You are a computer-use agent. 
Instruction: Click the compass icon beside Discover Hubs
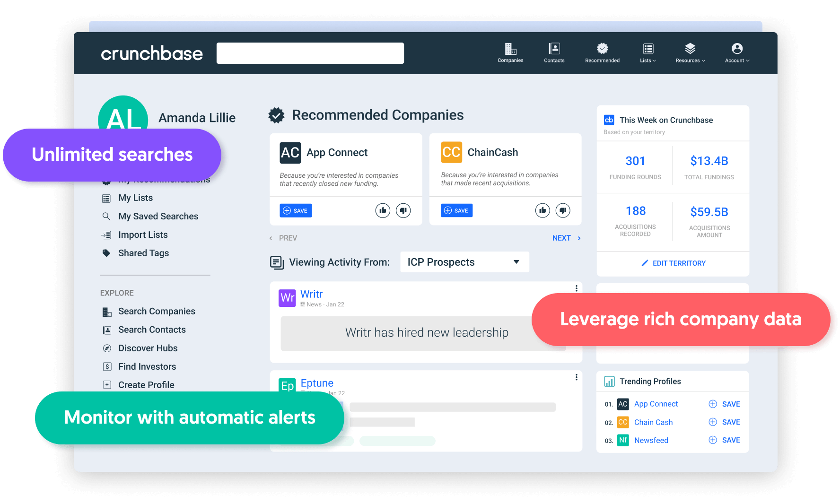click(107, 348)
